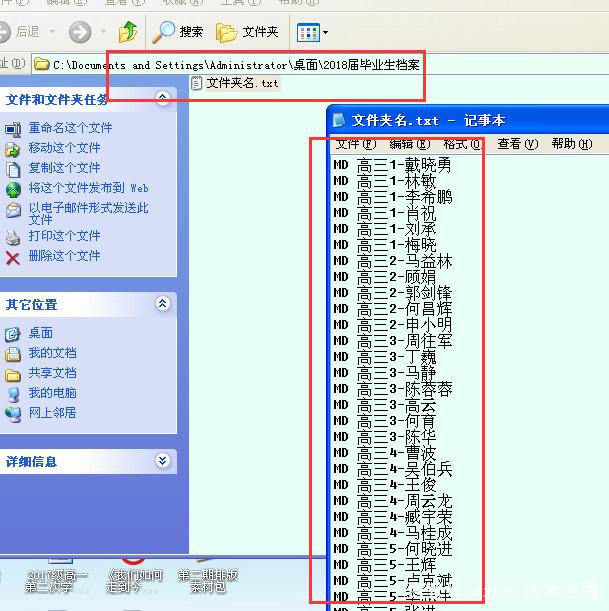This screenshot has width=609, height=611.
Task: Click the printer task icon
Action: [x=13, y=238]
